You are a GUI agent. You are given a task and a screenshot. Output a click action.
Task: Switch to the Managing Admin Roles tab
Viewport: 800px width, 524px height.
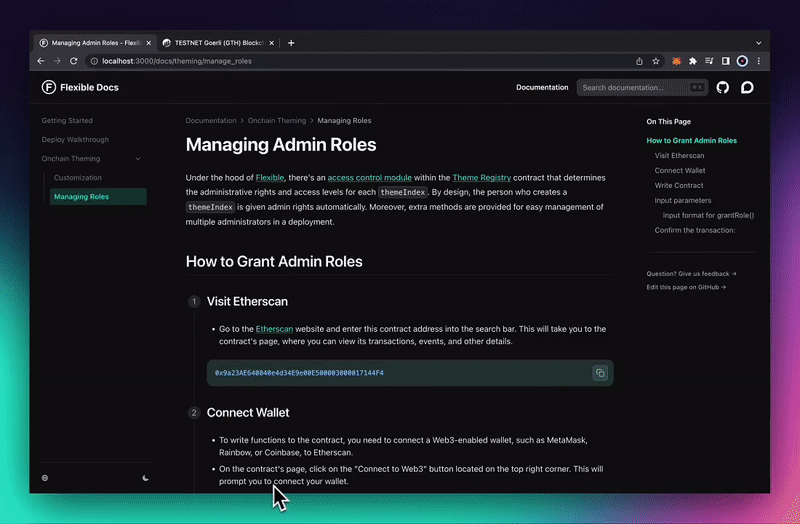[x=95, y=43]
